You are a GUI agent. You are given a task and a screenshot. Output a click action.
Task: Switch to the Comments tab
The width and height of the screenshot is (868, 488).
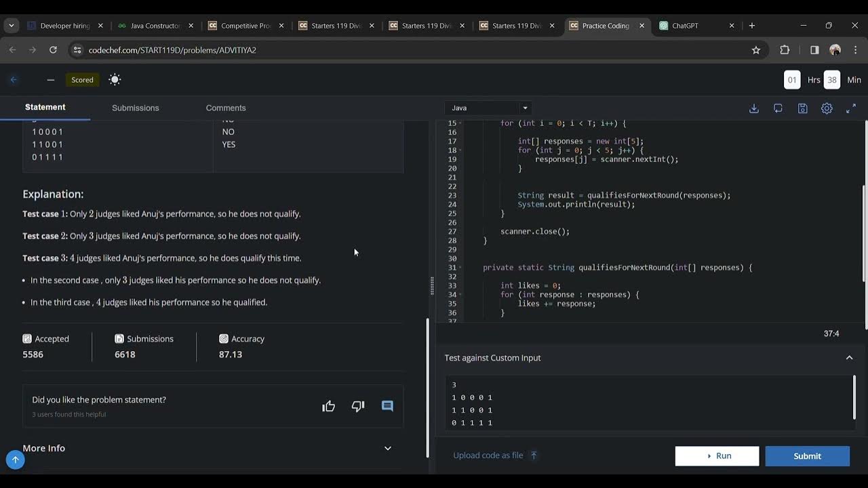[x=226, y=108]
